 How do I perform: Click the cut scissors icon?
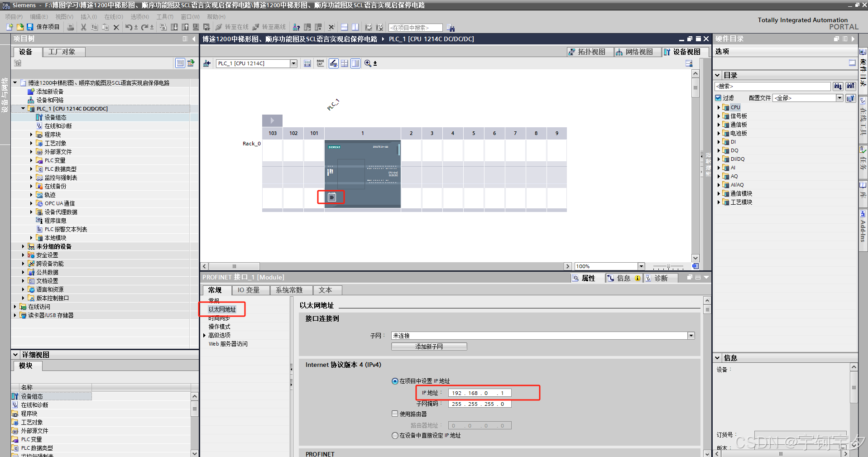83,27
